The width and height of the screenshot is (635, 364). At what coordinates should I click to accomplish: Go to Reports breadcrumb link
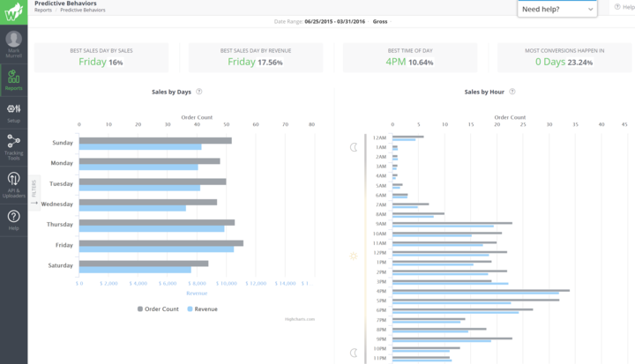coord(43,10)
